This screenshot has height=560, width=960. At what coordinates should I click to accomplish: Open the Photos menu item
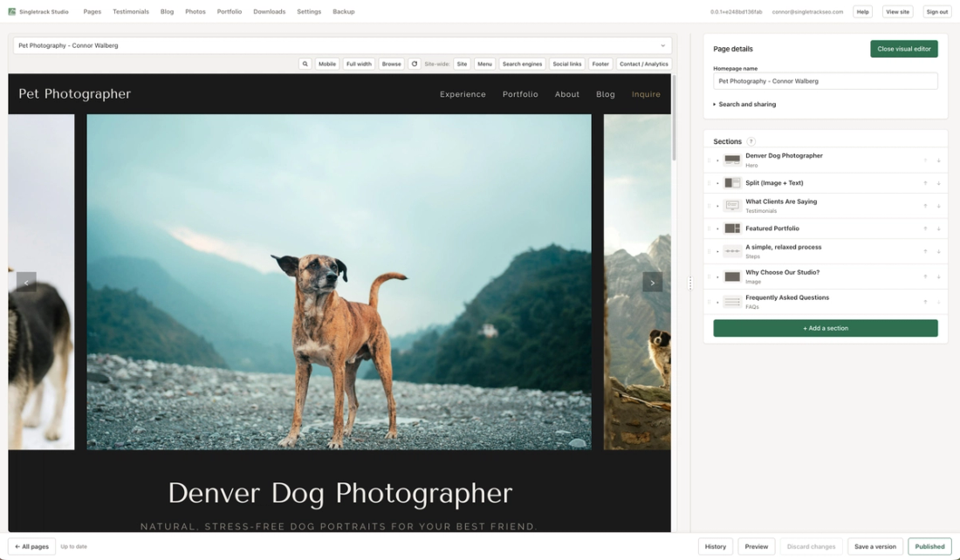point(195,11)
